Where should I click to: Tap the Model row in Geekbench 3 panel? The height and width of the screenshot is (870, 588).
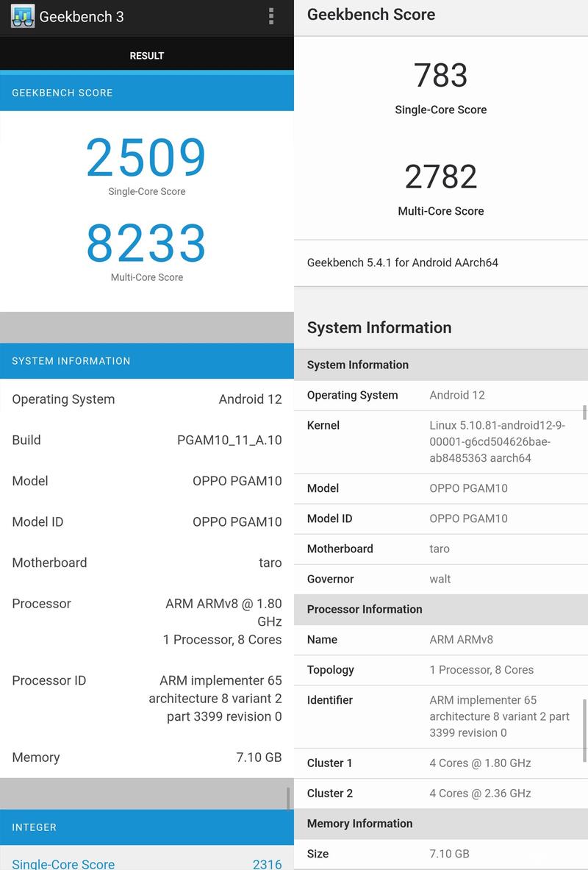pyautogui.click(x=147, y=481)
